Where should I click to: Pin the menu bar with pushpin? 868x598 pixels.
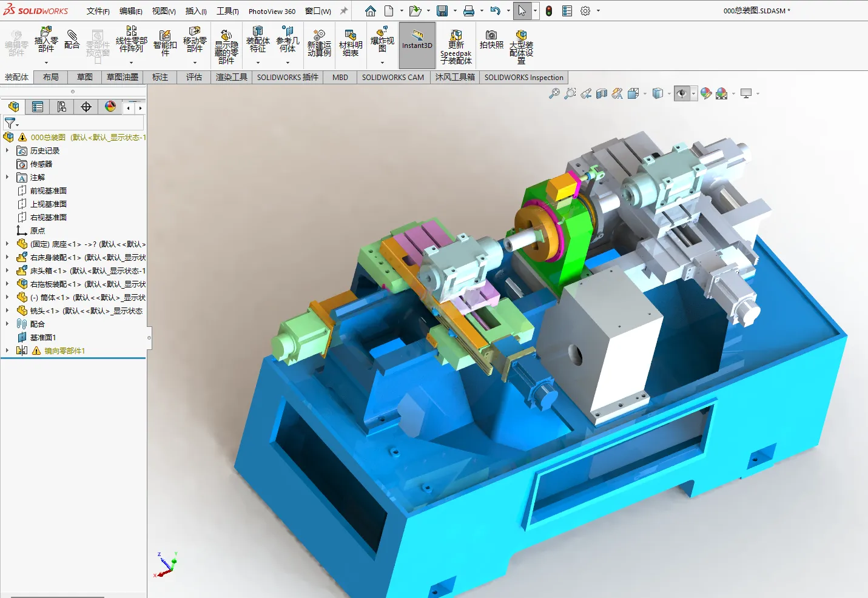(x=344, y=11)
